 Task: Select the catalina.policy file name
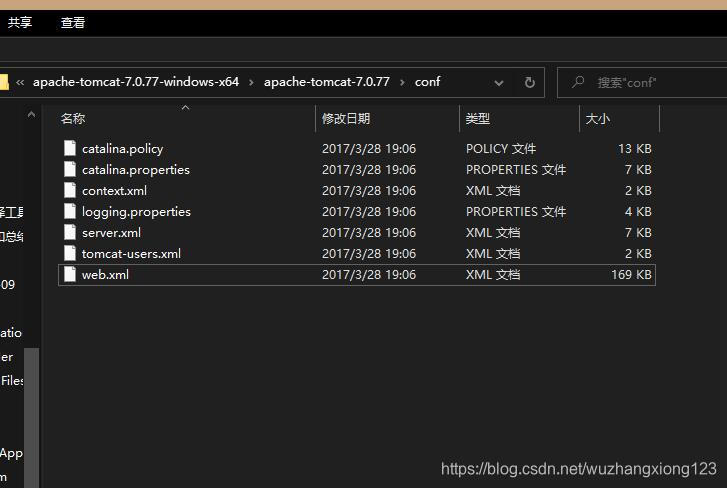(122, 149)
